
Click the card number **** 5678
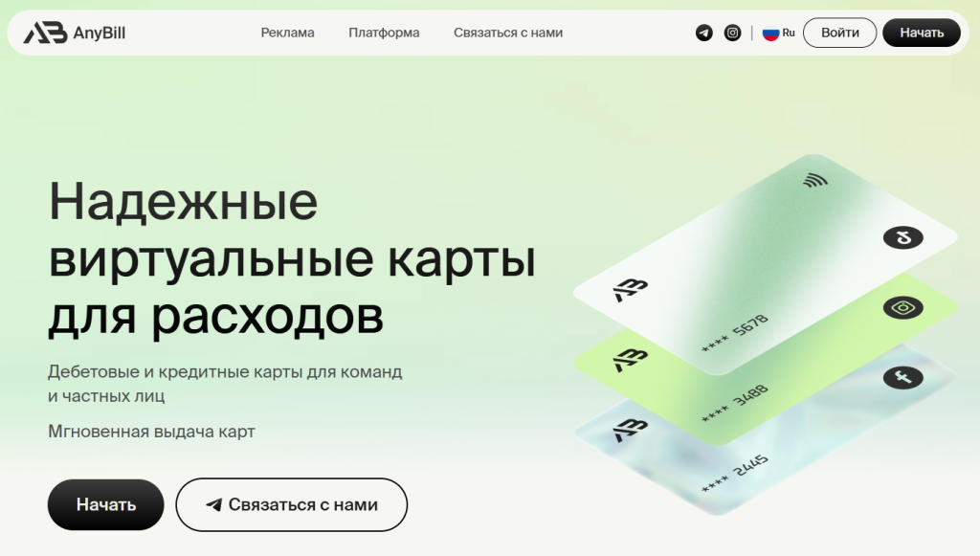(734, 333)
